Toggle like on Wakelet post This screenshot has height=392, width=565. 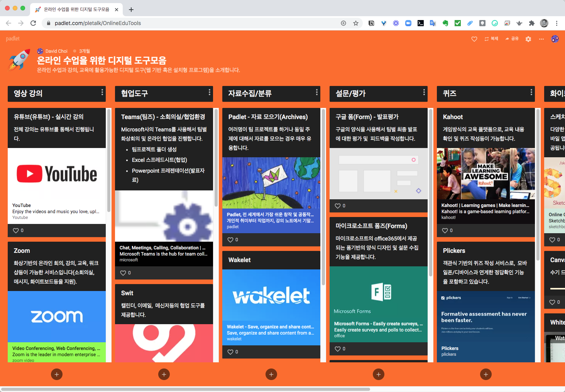click(230, 352)
